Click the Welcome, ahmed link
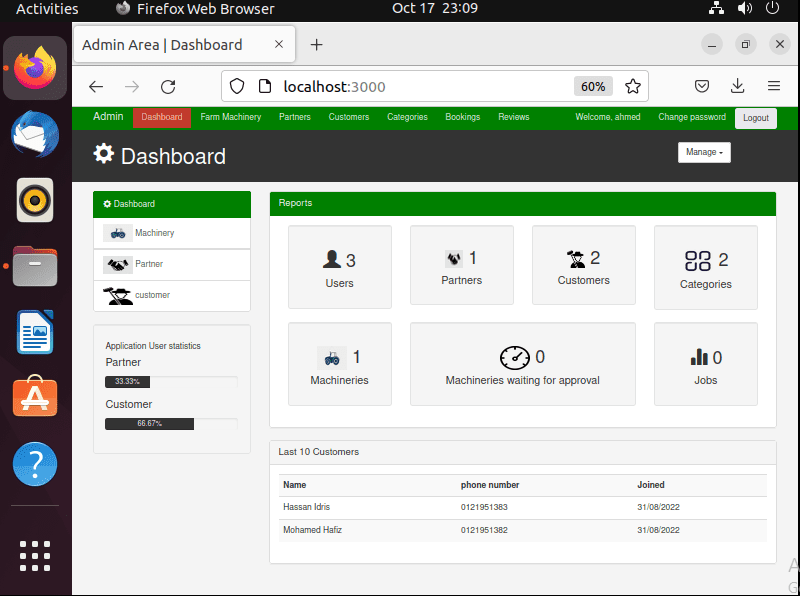The width and height of the screenshot is (800, 596). tap(608, 117)
